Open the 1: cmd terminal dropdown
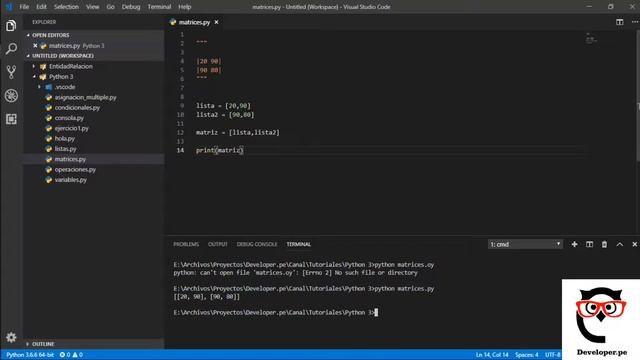 click(525, 244)
